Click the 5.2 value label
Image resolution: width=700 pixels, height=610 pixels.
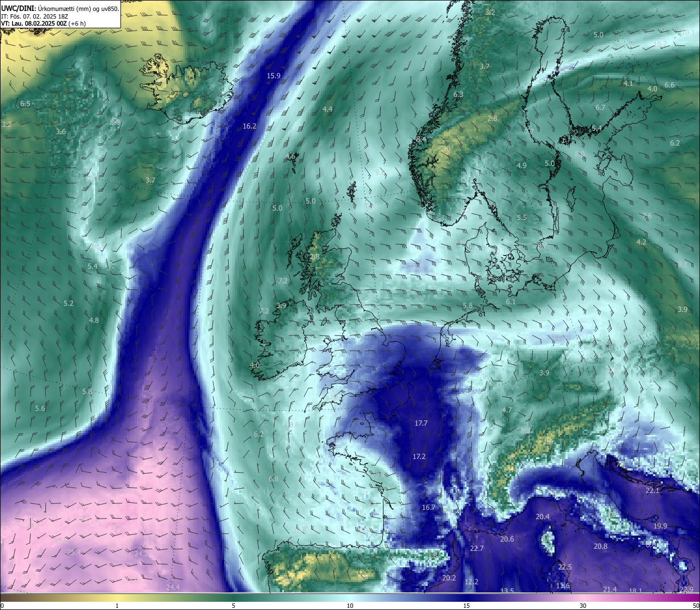68,304
